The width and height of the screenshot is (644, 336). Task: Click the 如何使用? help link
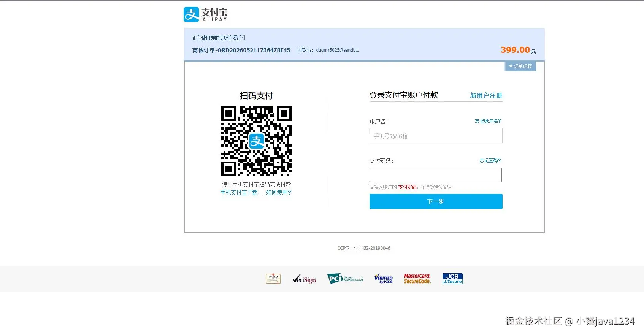[x=278, y=192]
